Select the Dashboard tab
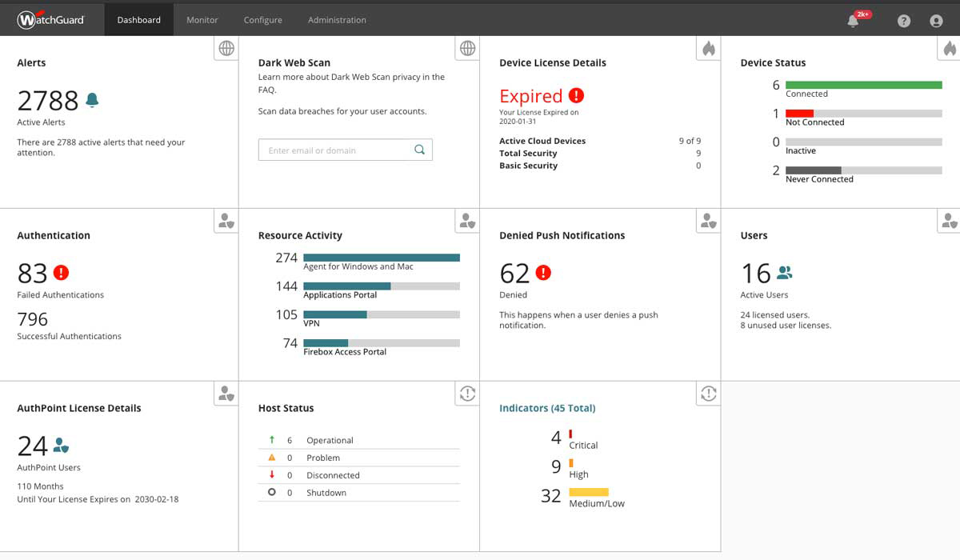Screen dimensions: 960x560 (138, 19)
